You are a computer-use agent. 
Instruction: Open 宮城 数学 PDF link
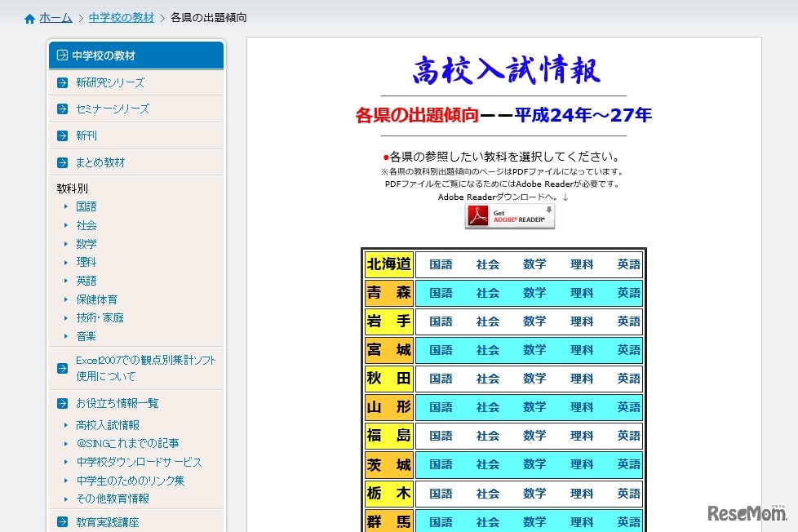click(x=534, y=350)
